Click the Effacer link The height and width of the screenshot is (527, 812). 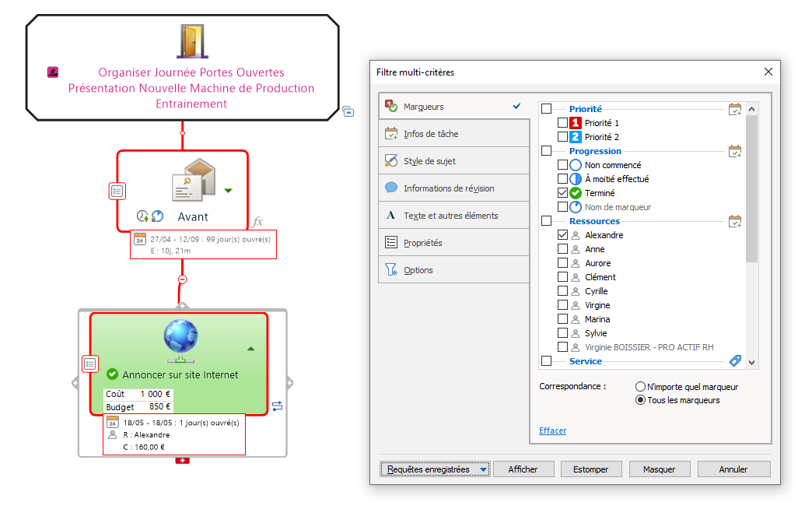(552, 430)
